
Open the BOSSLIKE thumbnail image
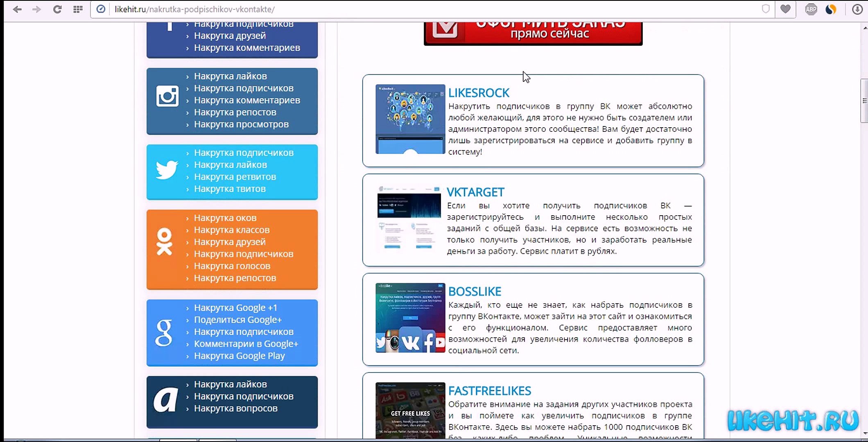point(410,318)
